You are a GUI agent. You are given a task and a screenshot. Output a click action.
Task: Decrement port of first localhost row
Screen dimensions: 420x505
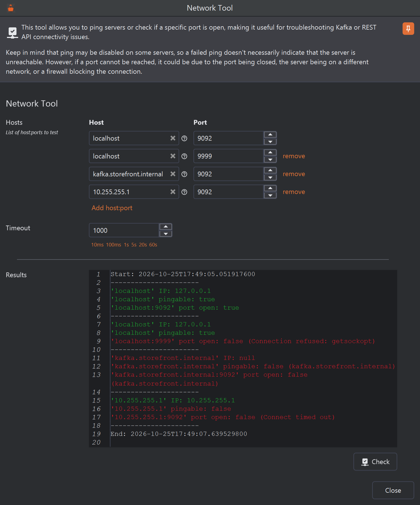[x=270, y=142]
